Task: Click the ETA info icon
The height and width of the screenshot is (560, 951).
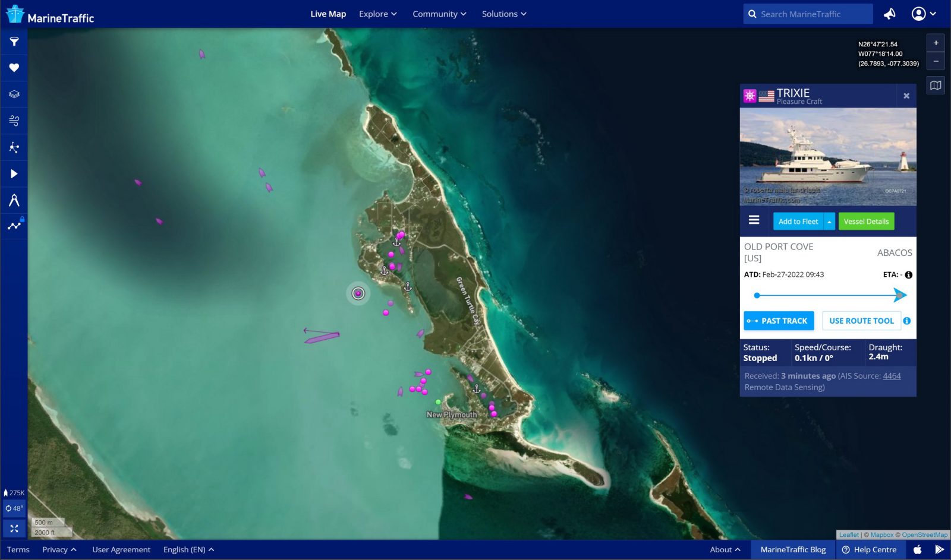Action: (x=908, y=274)
